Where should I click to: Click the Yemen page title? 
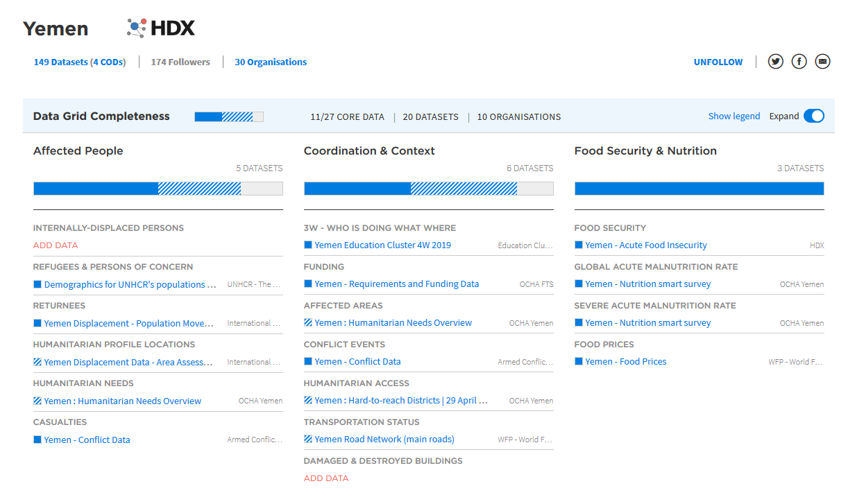pyautogui.click(x=56, y=28)
